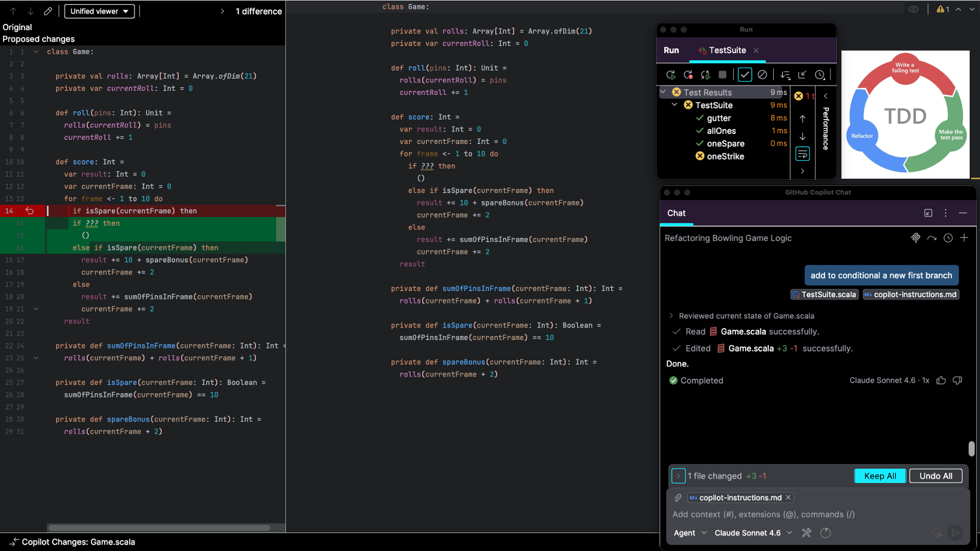Toggle Show Ignored tests button
The height and width of the screenshot is (551, 980).
coord(762,75)
